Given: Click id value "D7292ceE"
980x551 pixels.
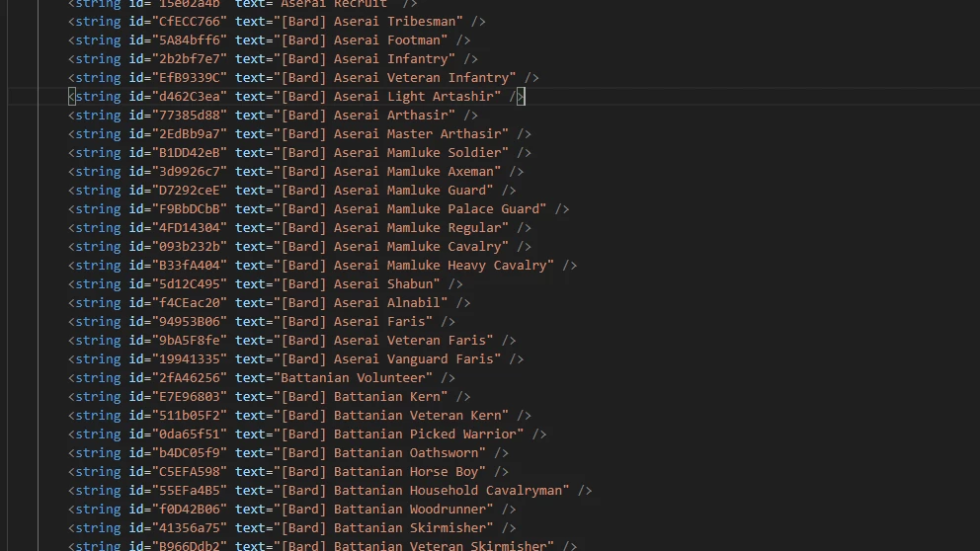Looking at the screenshot, I should (x=190, y=190).
